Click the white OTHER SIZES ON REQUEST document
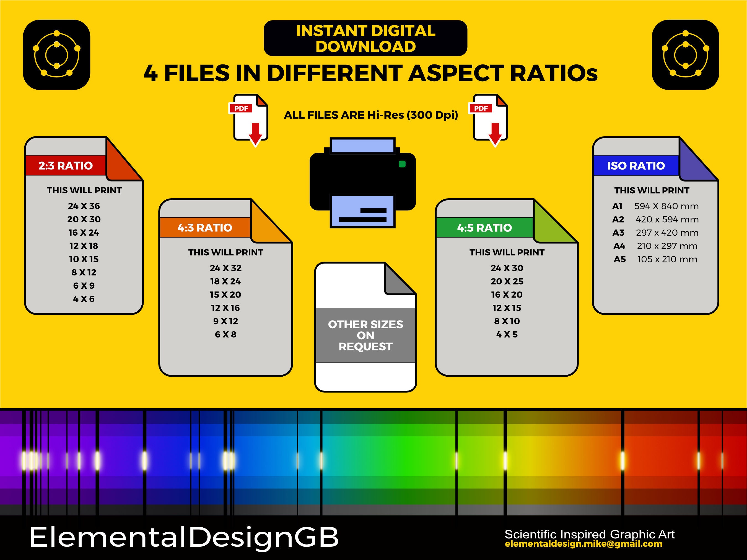747x560 pixels. [366, 336]
